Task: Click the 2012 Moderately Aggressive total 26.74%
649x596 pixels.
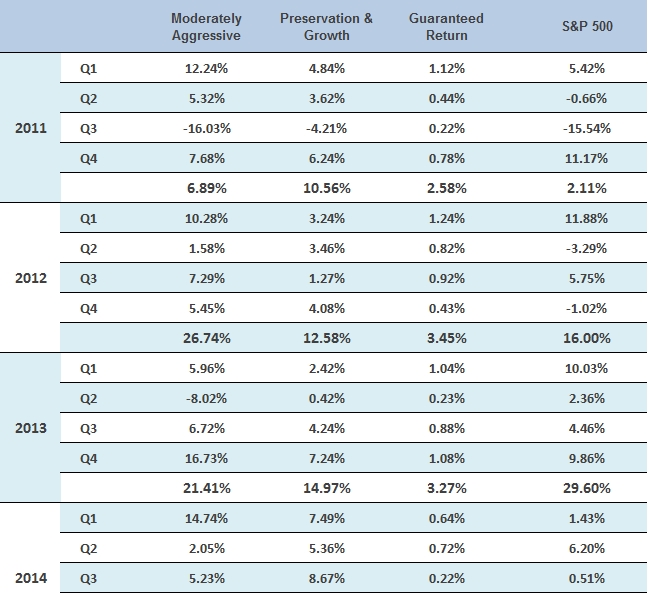Action: [x=208, y=338]
